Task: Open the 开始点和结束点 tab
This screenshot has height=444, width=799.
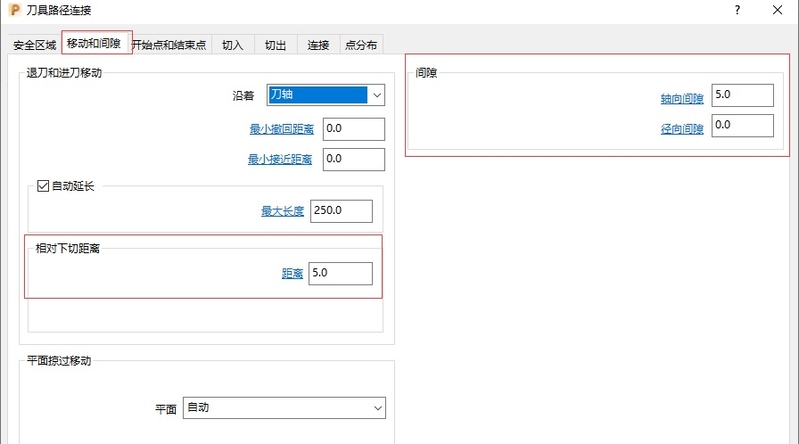Action: click(169, 45)
